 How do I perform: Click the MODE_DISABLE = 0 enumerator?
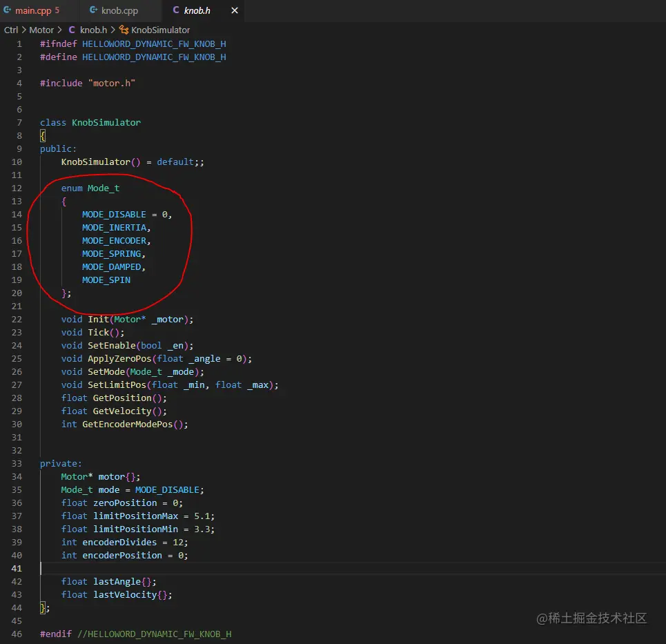(x=126, y=215)
